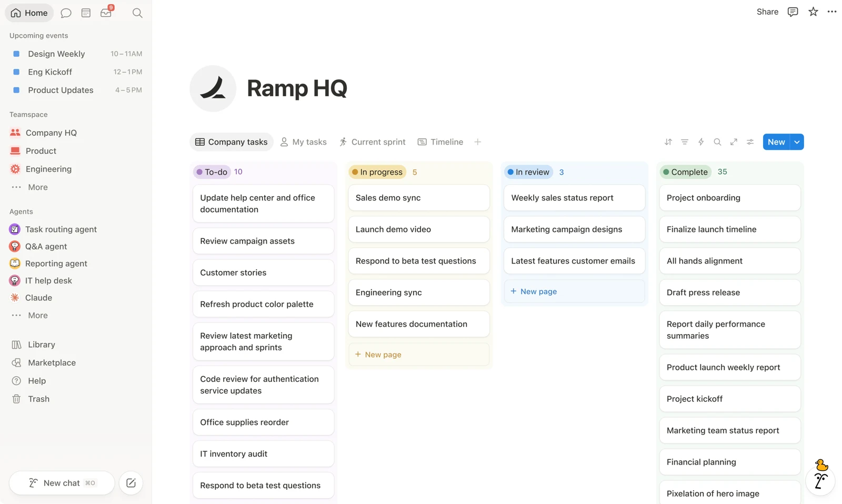The height and width of the screenshot is (504, 842).
Task: Open the New button dropdown arrow
Action: click(797, 142)
